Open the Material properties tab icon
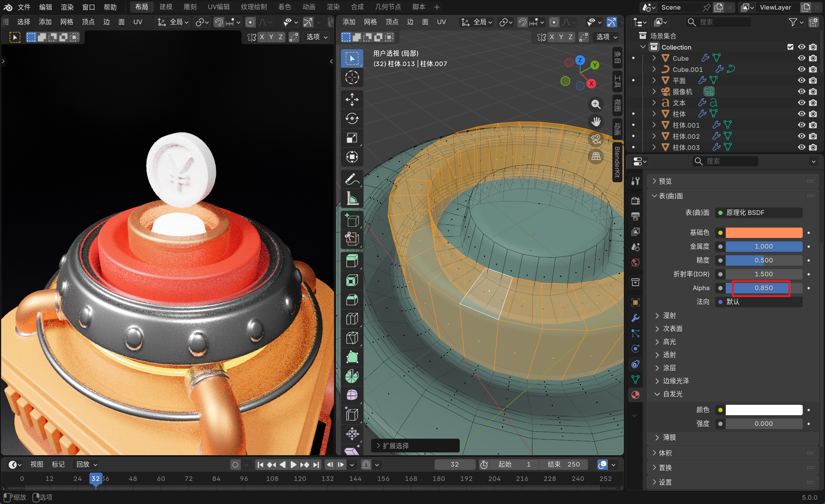 tap(635, 395)
